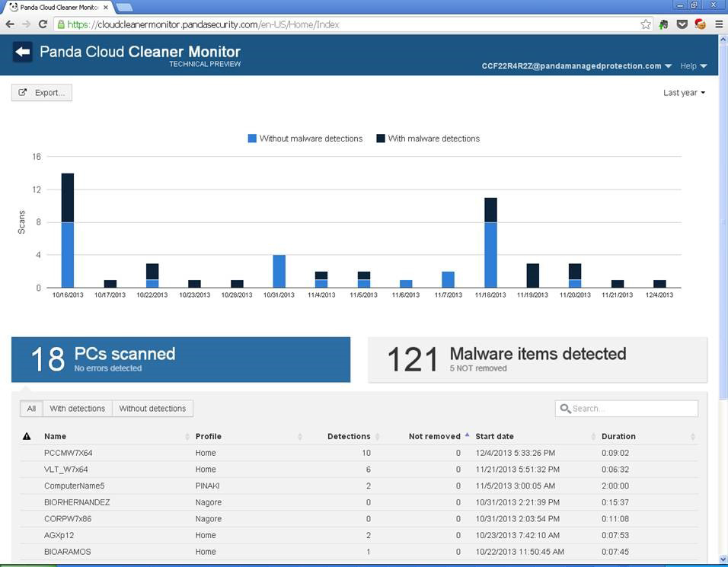Sort table by Detections column
728x567 pixels.
tap(349, 436)
